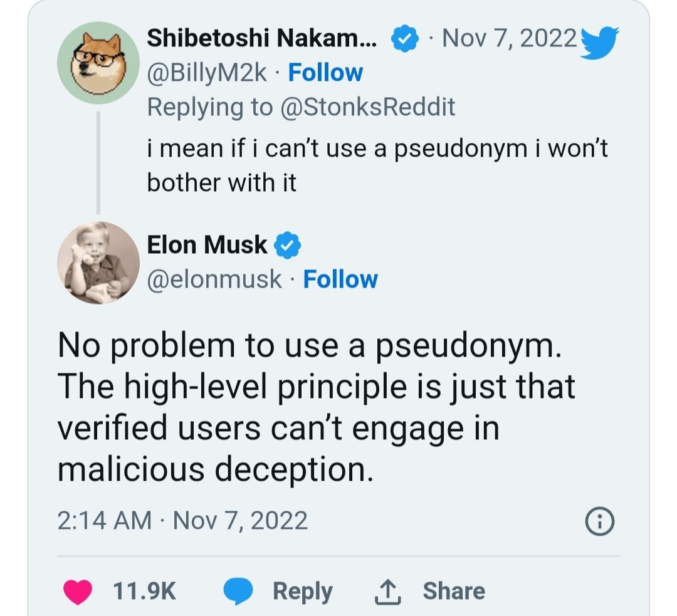Open Elon Musk's profile photo
Screen dimensions: 677x616
pyautogui.click(x=98, y=262)
